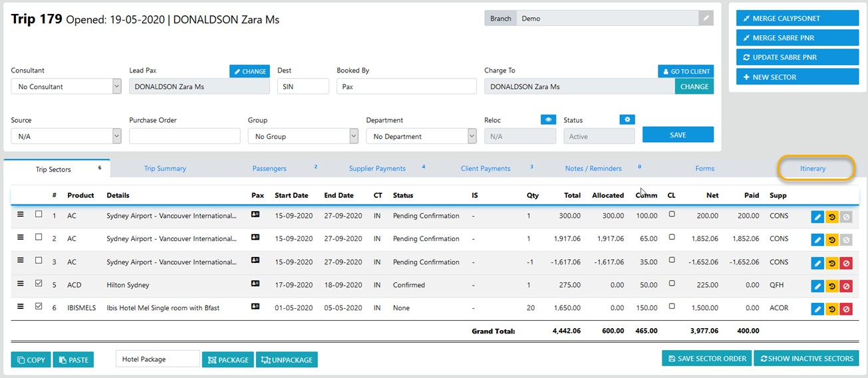The image size is (868, 378).
Task: Expand the Group dropdown list
Action: coord(303,136)
